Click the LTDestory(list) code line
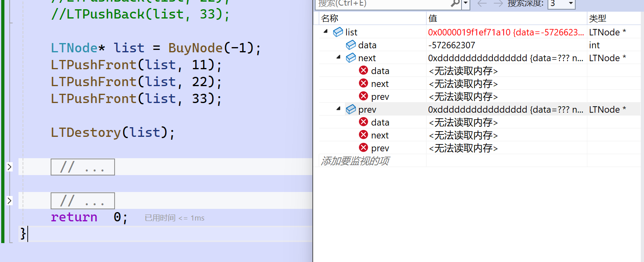Screen dimensions: 644x262 (x=113, y=132)
